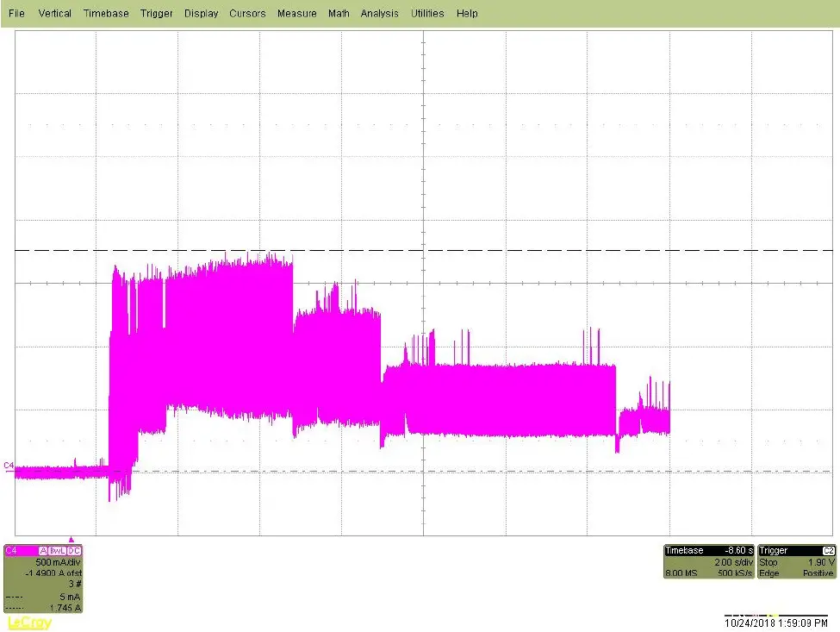Click the long-dashed horizontal cursor line
Image resolution: width=840 pixels, height=632 pixels.
click(x=423, y=250)
